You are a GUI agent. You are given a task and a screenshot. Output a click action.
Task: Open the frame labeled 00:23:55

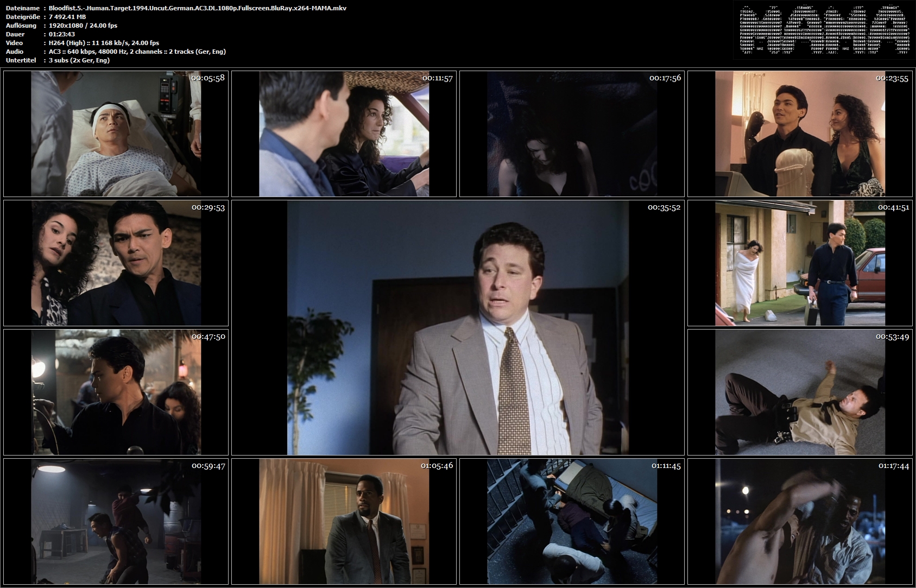(800, 134)
